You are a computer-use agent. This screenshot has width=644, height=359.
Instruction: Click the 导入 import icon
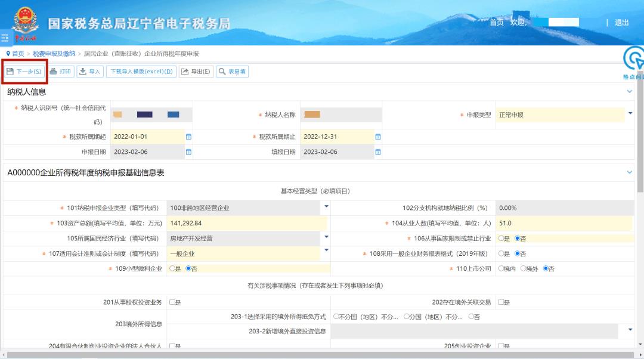click(83, 72)
